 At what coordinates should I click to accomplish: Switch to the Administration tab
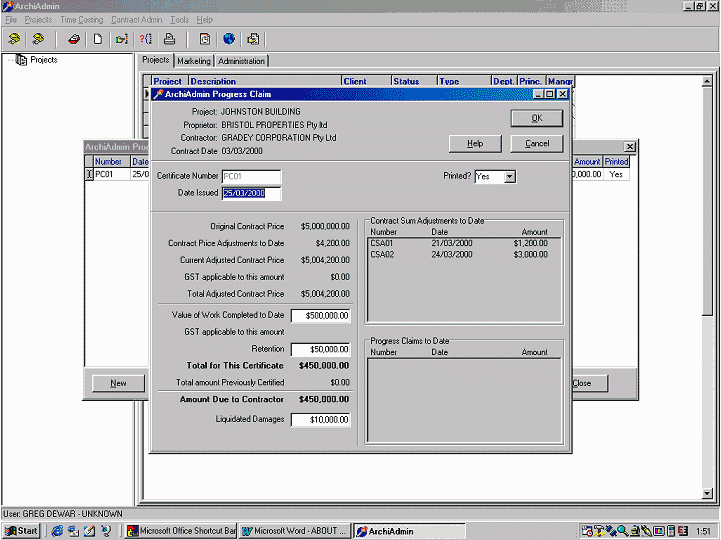[x=241, y=61]
